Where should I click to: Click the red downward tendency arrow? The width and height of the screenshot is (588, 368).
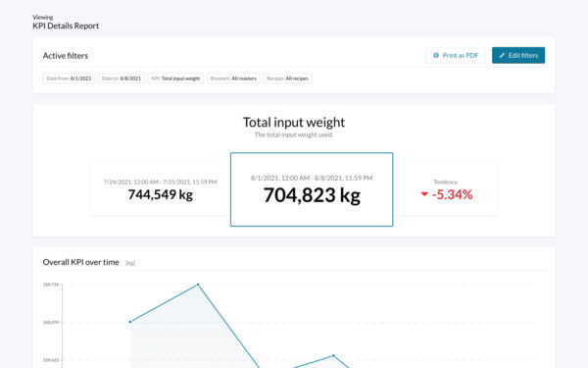(x=424, y=194)
